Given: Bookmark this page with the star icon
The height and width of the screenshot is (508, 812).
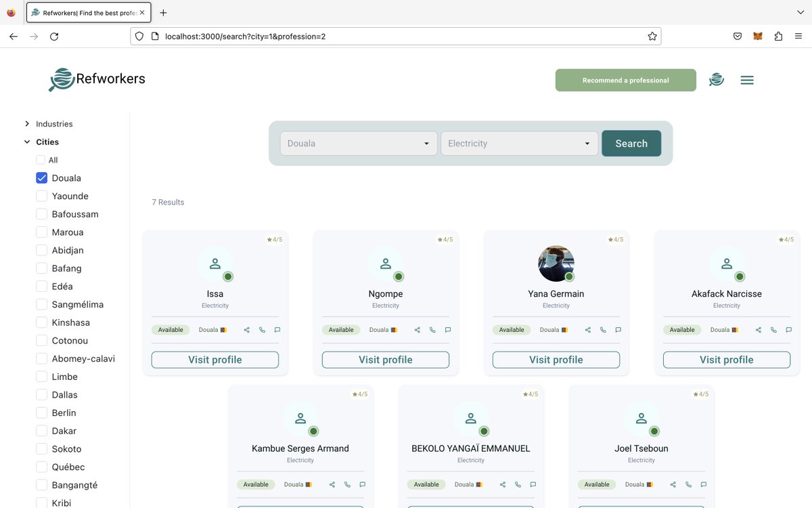Looking at the screenshot, I should (x=652, y=37).
